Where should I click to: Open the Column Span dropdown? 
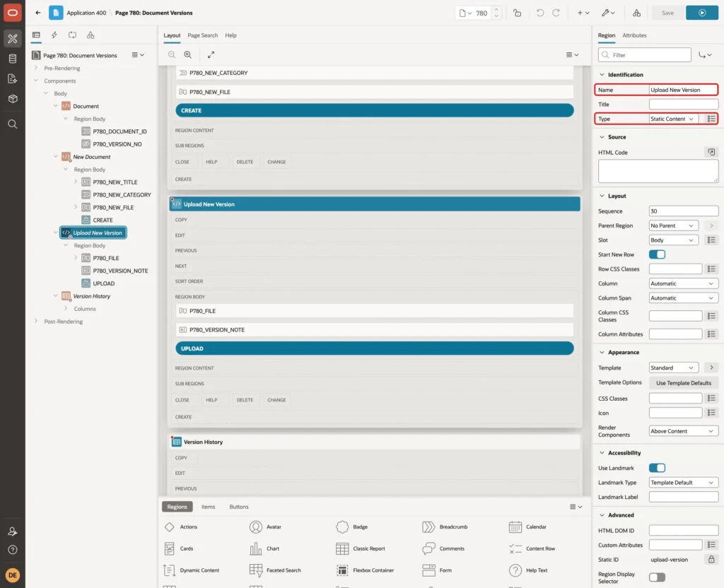[x=684, y=298]
